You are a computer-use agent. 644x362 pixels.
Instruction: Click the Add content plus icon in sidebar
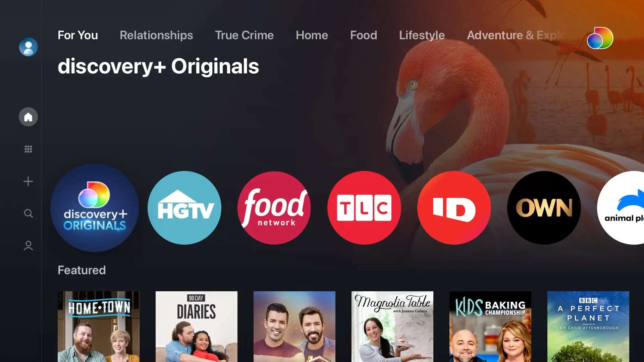pyautogui.click(x=28, y=181)
